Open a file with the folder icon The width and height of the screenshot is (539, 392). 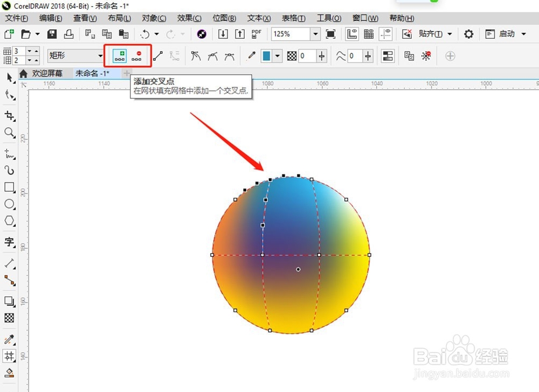coord(26,33)
